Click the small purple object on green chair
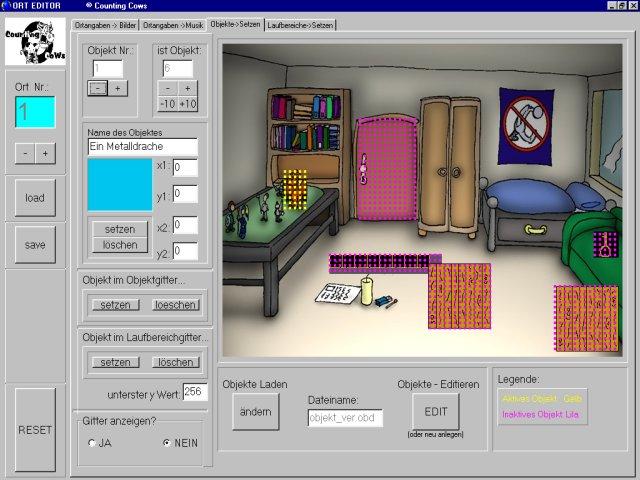 pos(605,244)
